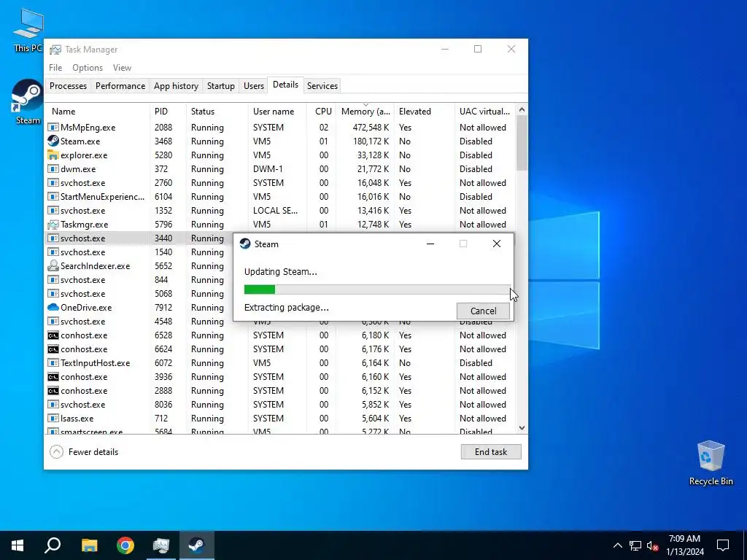Click PID 7912 of OneDrive.exe
The image size is (747, 560).
tap(163, 307)
